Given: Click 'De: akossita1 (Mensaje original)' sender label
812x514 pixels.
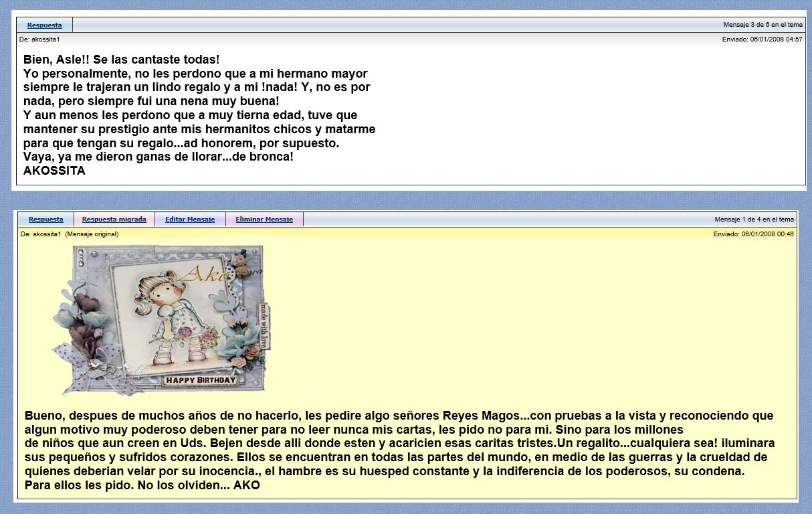Looking at the screenshot, I should pos(70,234).
